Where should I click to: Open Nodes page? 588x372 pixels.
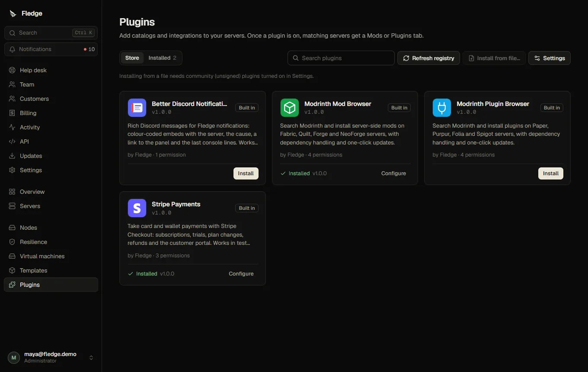tap(51, 228)
